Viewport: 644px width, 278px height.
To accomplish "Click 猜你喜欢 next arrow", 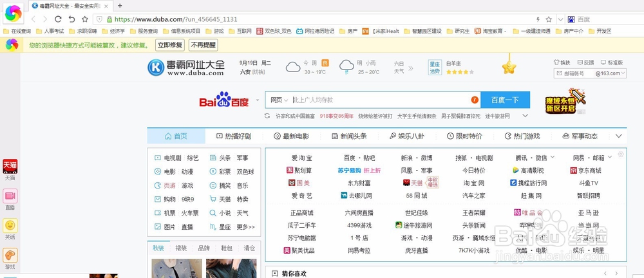I will (x=616, y=273).
